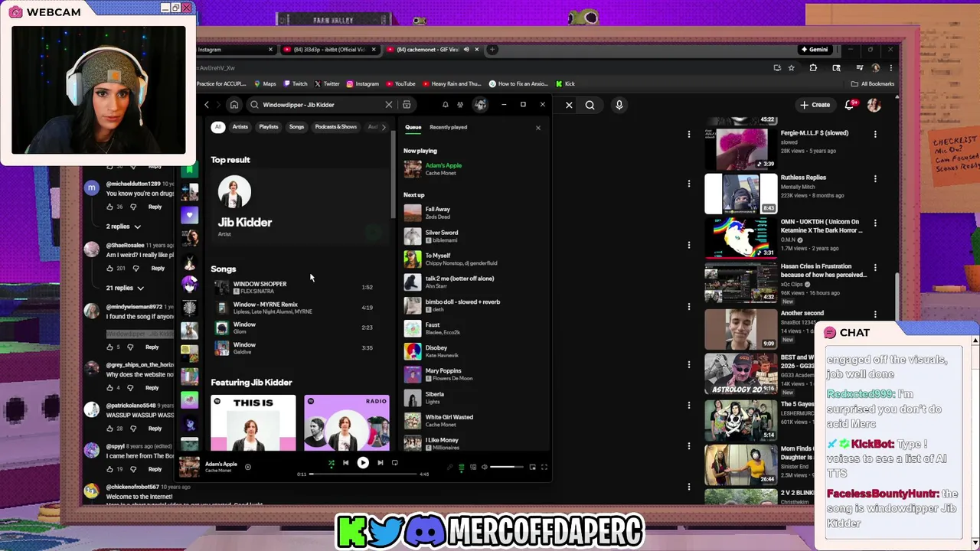Reply to michaeldutton1289 comment

tap(155, 207)
